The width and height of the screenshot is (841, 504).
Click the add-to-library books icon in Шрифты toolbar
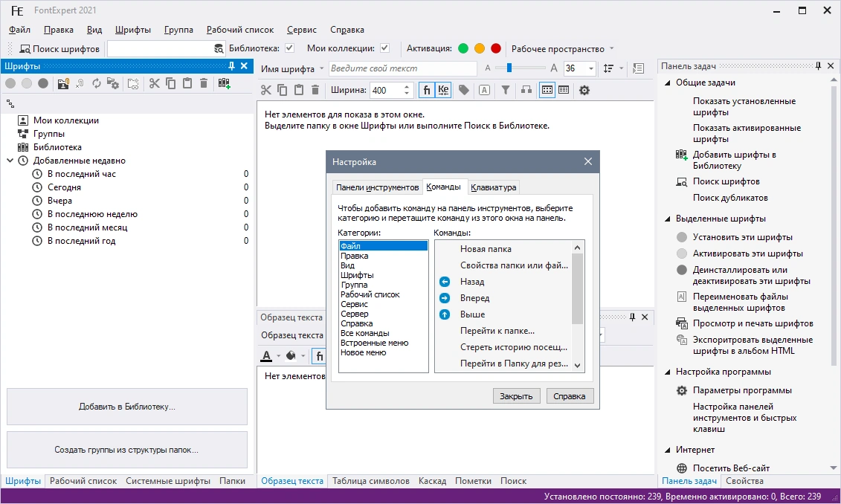[224, 83]
